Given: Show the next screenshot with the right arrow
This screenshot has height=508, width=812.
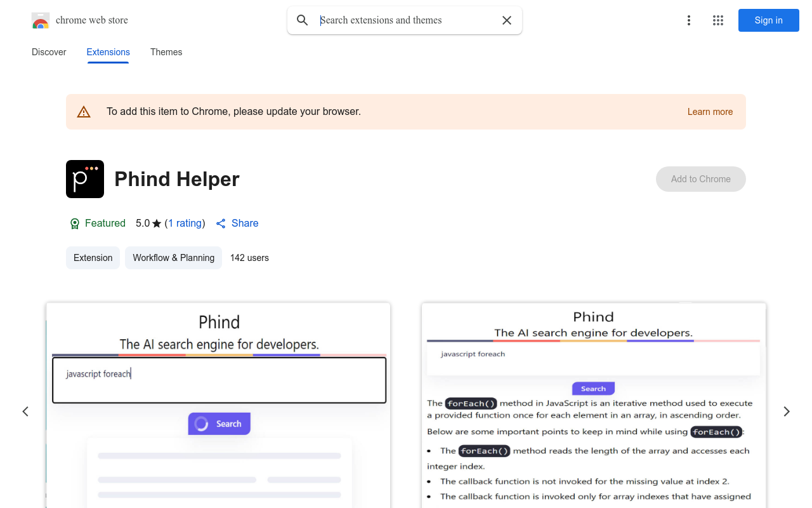Looking at the screenshot, I should click(787, 411).
